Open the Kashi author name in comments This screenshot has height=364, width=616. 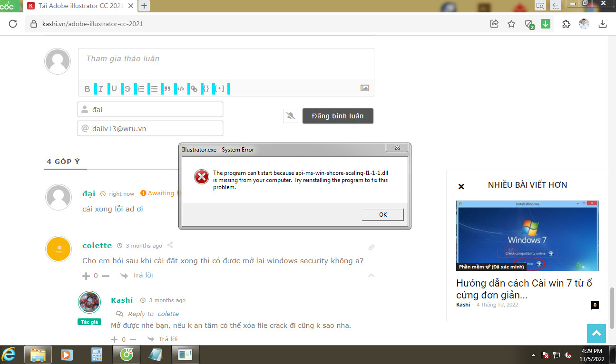click(122, 300)
